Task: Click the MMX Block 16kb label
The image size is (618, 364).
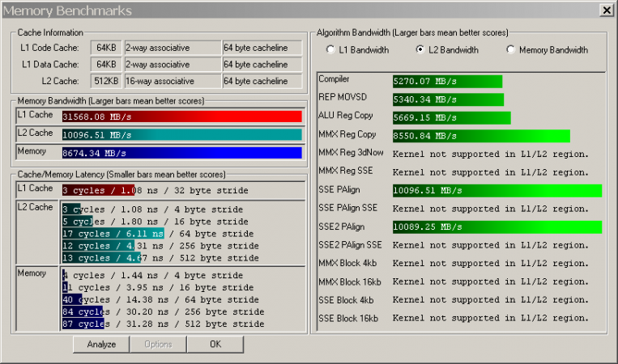Action: coord(350,281)
